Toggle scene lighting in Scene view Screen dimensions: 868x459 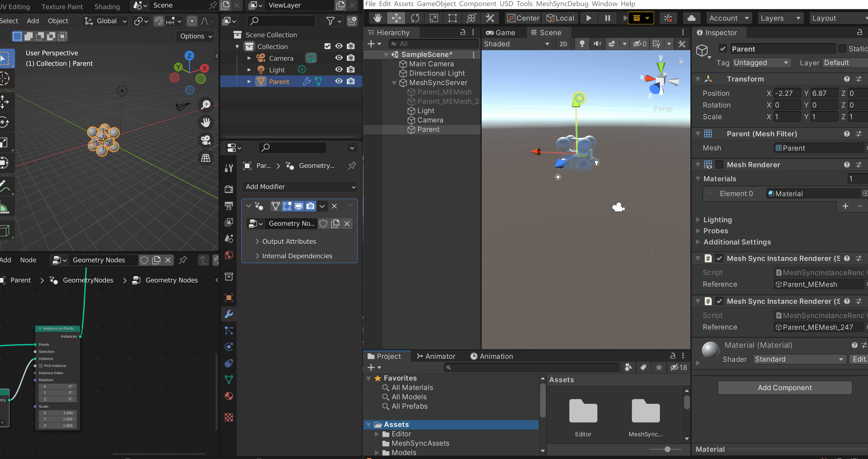pos(582,44)
